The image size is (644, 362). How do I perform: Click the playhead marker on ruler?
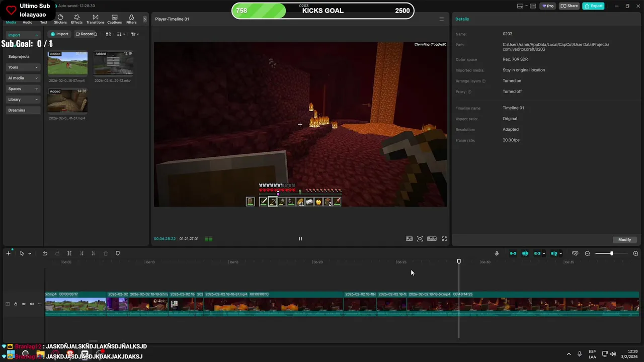coord(459,261)
